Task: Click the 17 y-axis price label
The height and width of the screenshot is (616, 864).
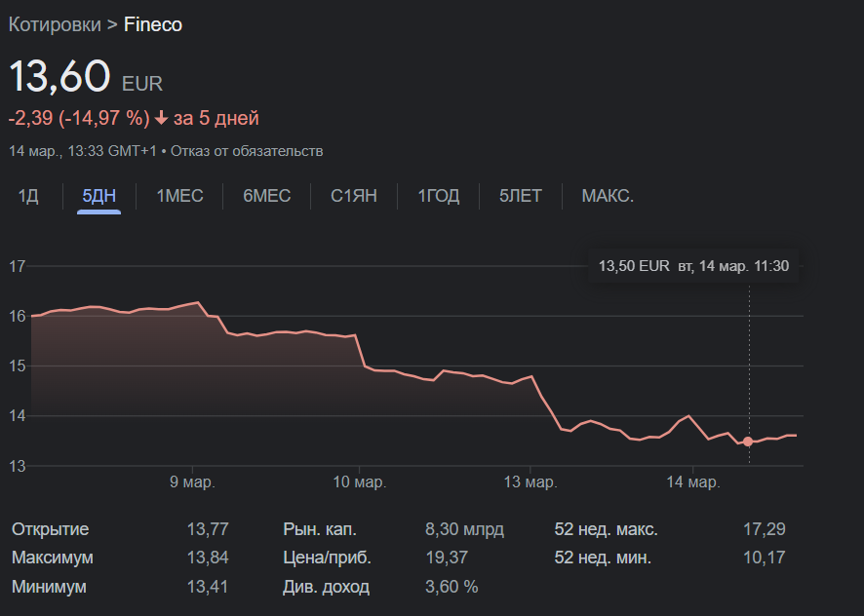Action: pyautogui.click(x=18, y=267)
